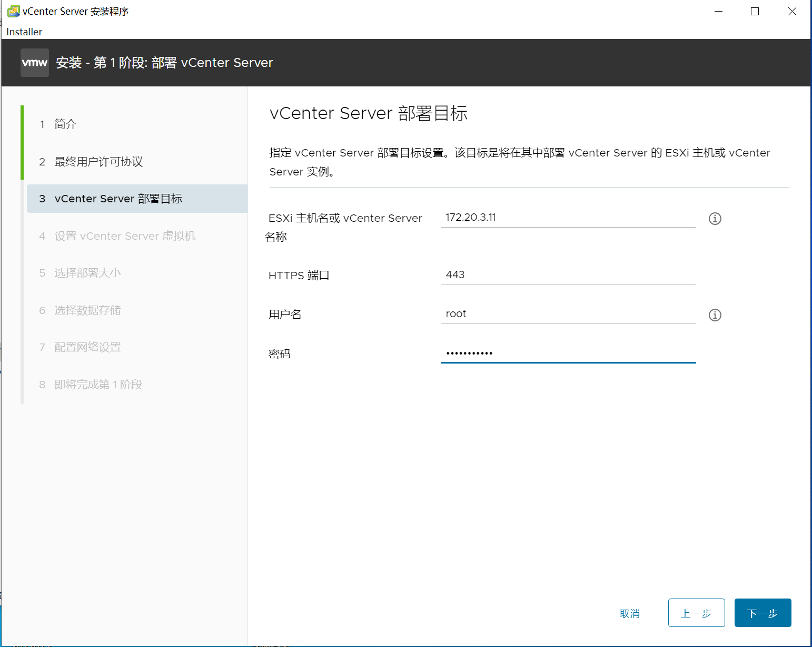Viewport: 812px width, 647px height.
Task: Click the label 密码
Action: click(280, 354)
